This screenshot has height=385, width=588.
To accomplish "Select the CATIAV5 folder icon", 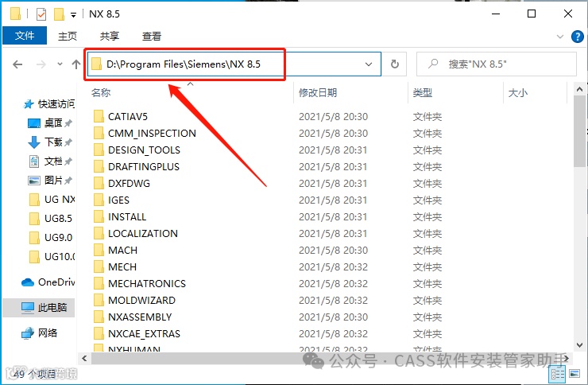I will 99,116.
